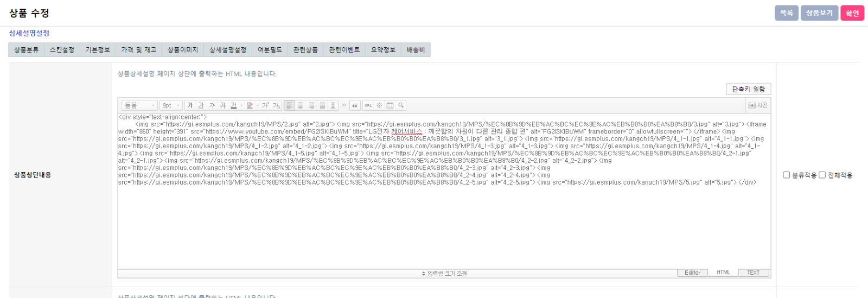Image resolution: width=868 pixels, height=298 pixels.
Task: Click the URL hyperlink icon
Action: pos(368,105)
